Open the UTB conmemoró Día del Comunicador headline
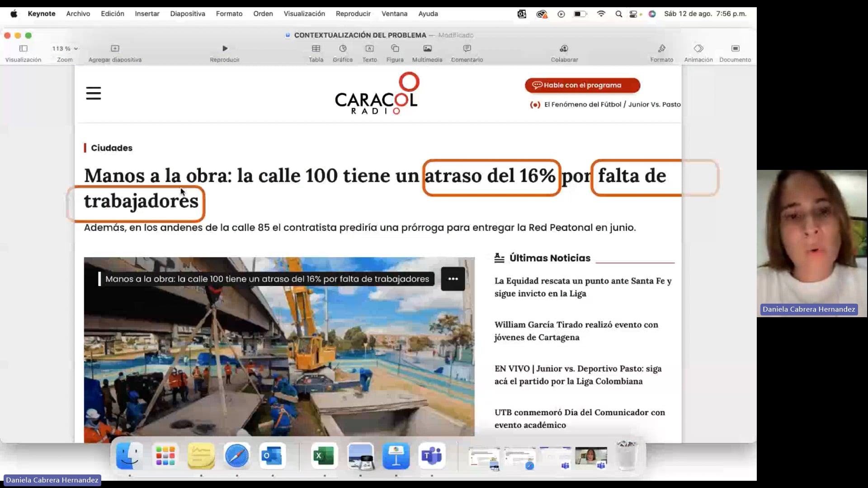Screen dimensions: 868x488 pyautogui.click(x=580, y=418)
